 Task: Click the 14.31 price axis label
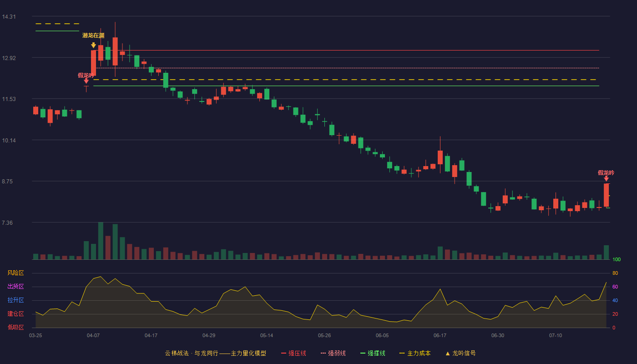(9, 17)
